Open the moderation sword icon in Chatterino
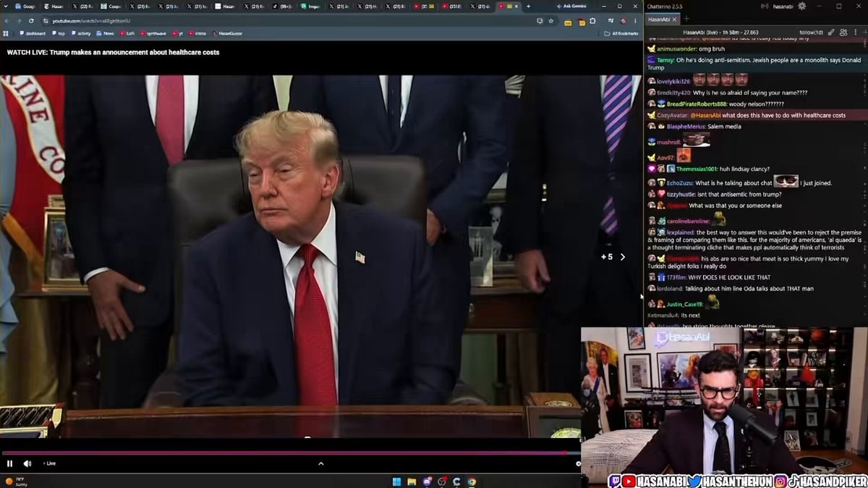The image size is (868, 488). tap(831, 33)
